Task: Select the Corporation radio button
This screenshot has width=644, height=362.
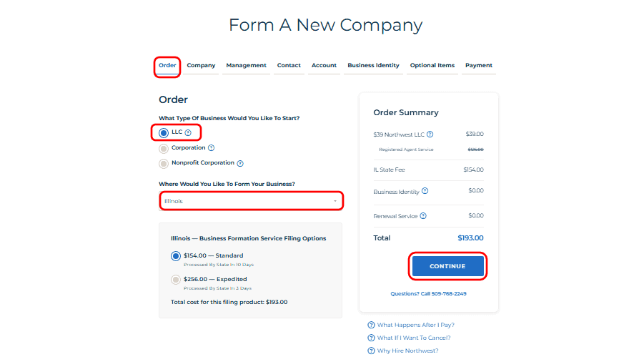Action: tap(164, 148)
